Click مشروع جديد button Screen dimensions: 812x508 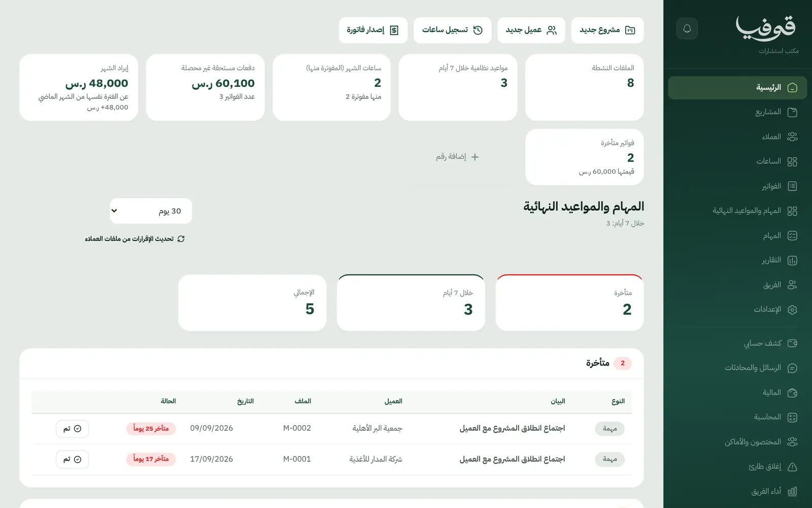point(607,30)
